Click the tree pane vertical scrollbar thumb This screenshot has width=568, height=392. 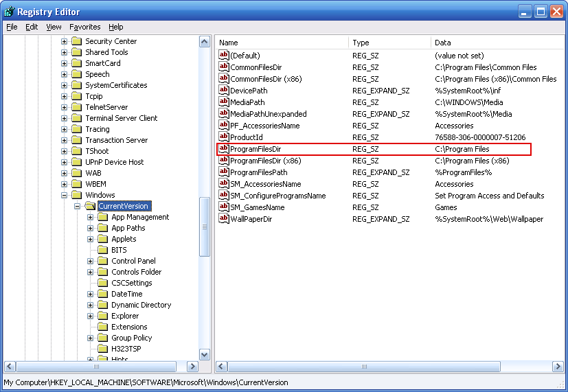pos(204,227)
